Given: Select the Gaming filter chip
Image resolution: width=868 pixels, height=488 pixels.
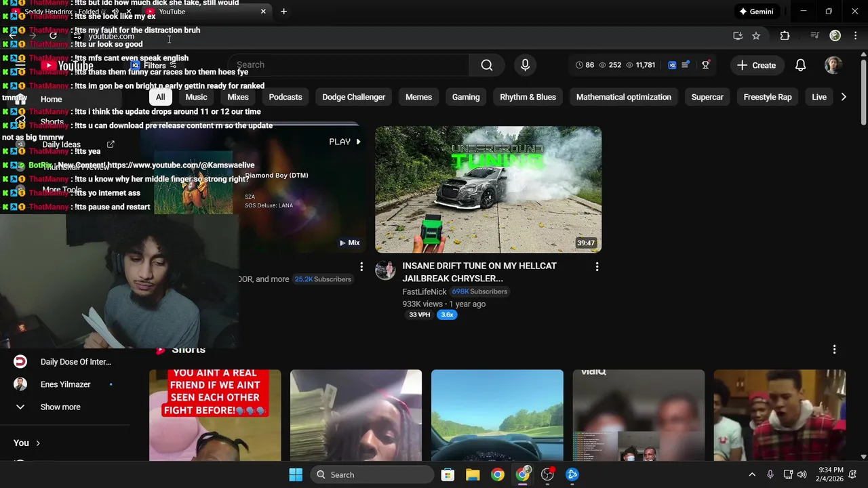Looking at the screenshot, I should (466, 97).
